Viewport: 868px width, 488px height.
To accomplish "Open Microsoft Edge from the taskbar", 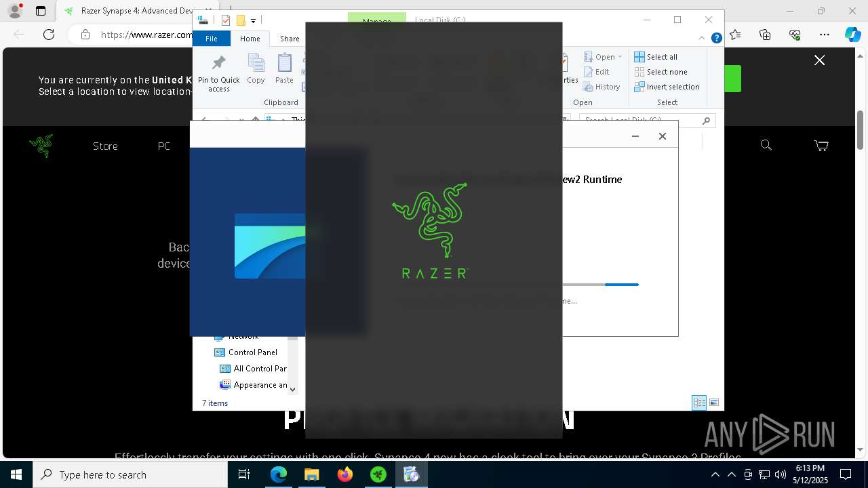I will tap(278, 474).
